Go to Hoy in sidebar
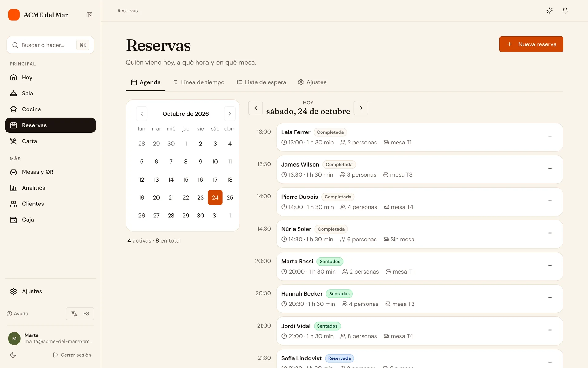Screen dimensions: 588x368 [50, 77]
